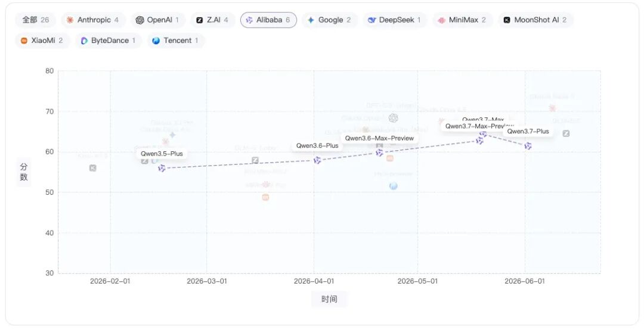Viewport: 644px width, 330px height.
Task: Click the Qwen3.6-Plus label
Action: click(x=317, y=145)
